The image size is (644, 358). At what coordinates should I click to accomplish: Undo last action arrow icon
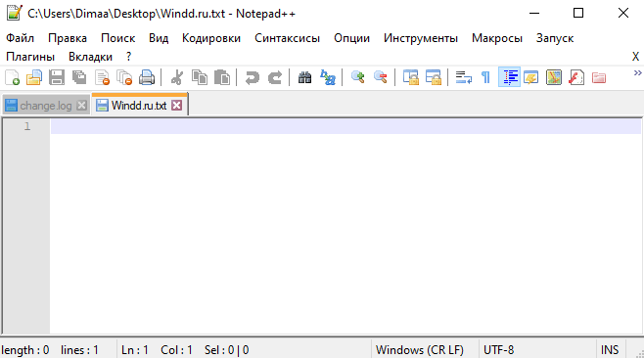253,77
